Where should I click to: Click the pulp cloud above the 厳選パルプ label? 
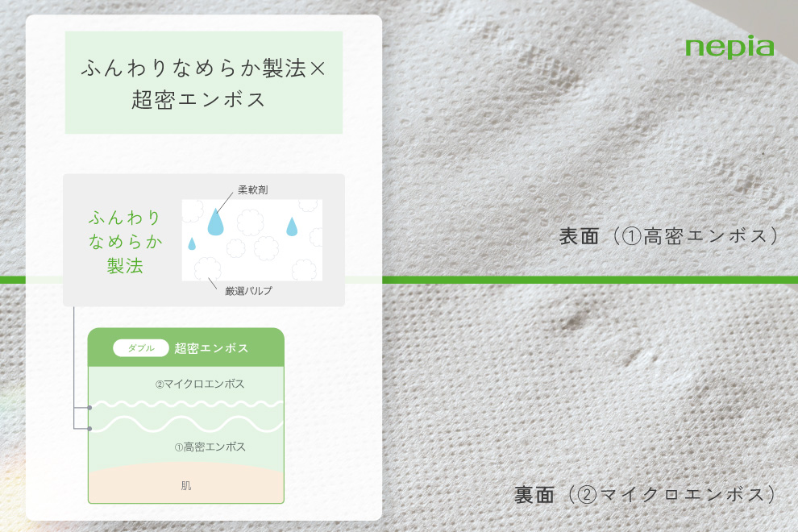click(208, 267)
